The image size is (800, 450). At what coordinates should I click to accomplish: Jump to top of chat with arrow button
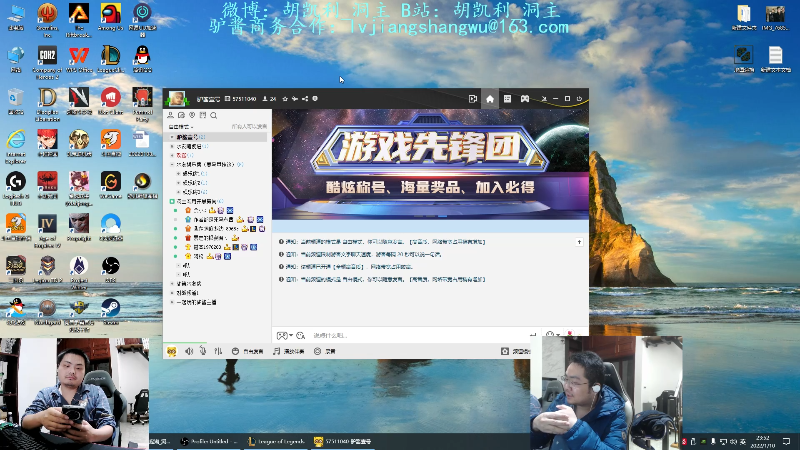579,242
